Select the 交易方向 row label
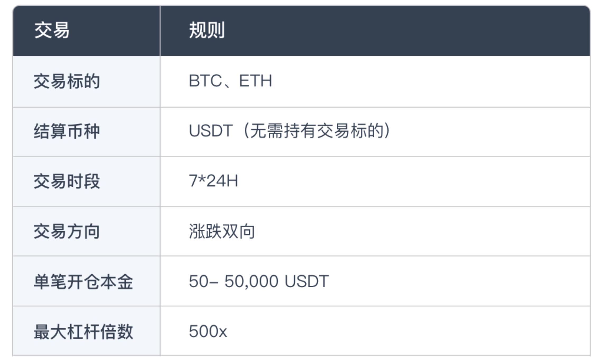This screenshot has width=601, height=364. pyautogui.click(x=67, y=231)
